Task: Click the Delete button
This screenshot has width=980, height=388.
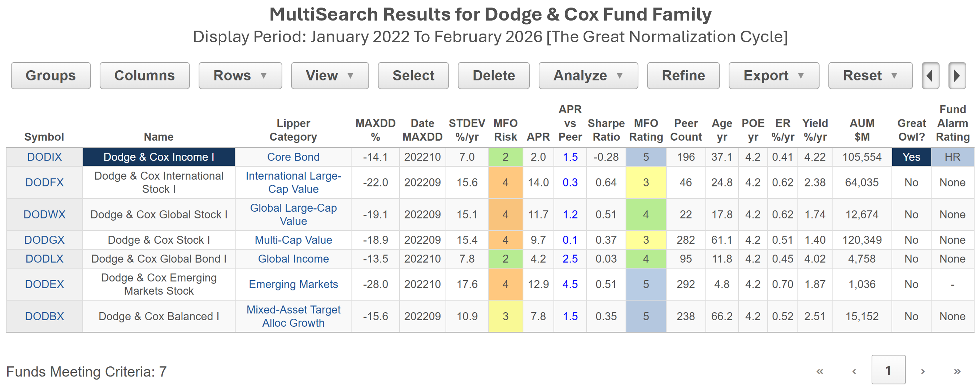Action: (493, 76)
